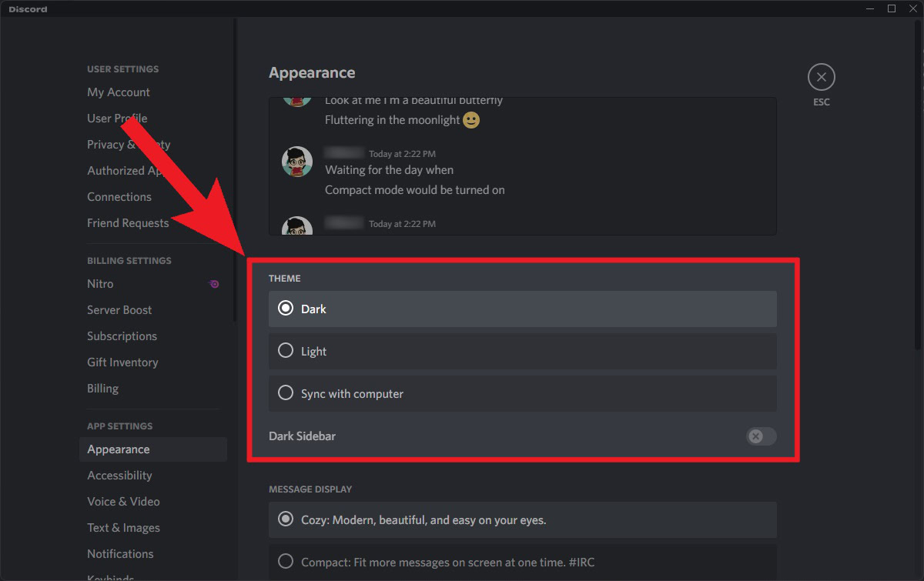The height and width of the screenshot is (581, 924).
Task: Toggle the Dark Sidebar switch
Action: [x=761, y=436]
